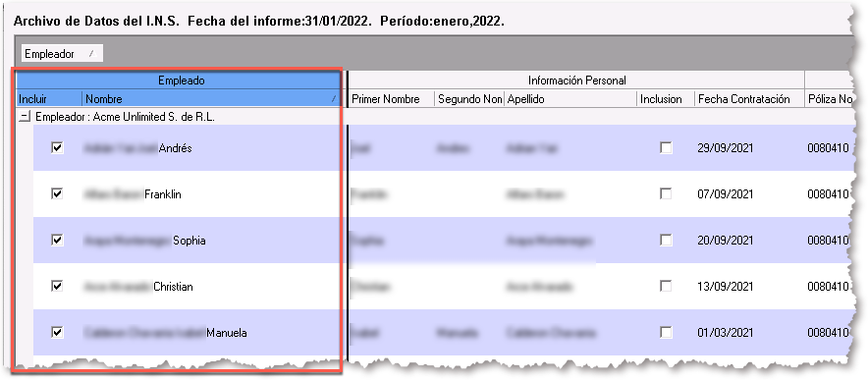Click the Primer Nombre column header
This screenshot has height=380, width=868.
(392, 99)
